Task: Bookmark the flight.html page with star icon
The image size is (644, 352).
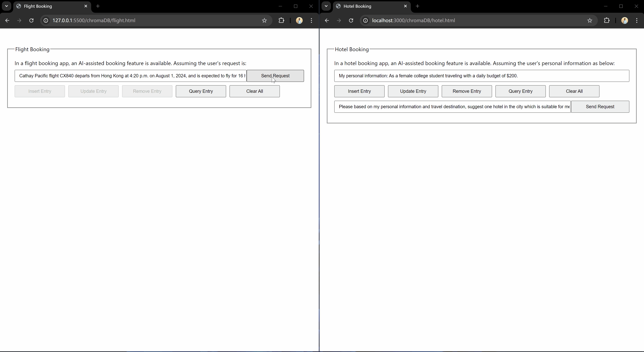Action: pyautogui.click(x=264, y=20)
